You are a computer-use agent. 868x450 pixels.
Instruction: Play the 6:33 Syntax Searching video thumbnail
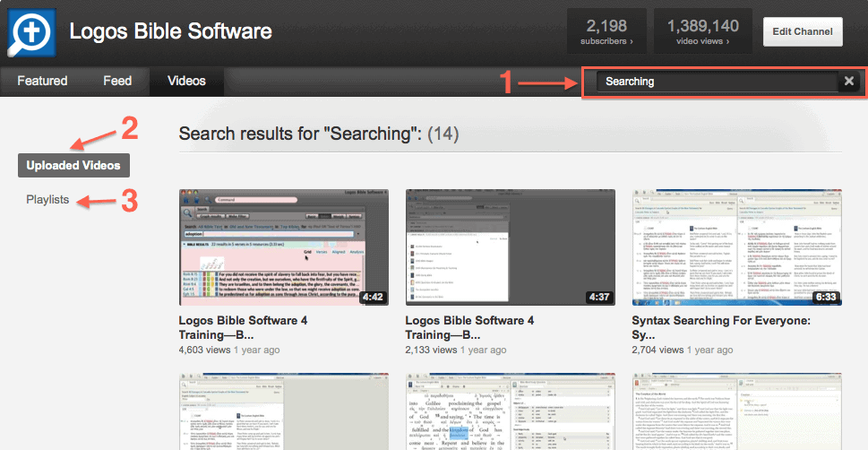click(x=736, y=247)
